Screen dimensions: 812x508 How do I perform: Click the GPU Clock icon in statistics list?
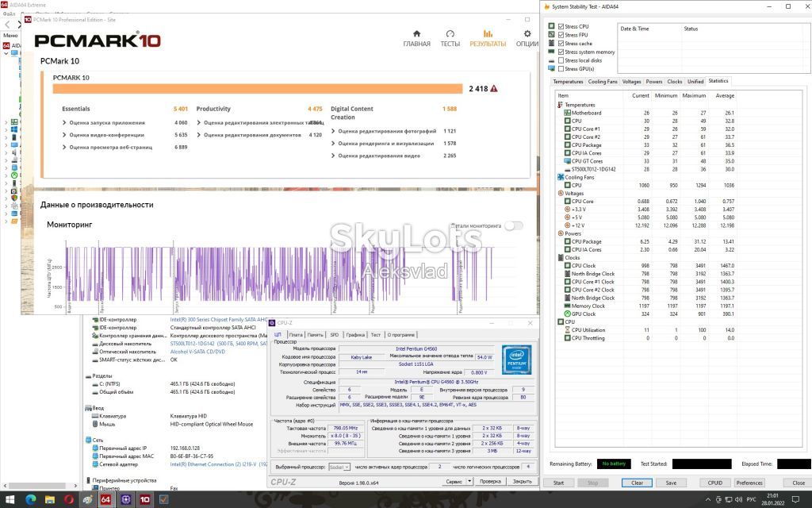(x=567, y=314)
